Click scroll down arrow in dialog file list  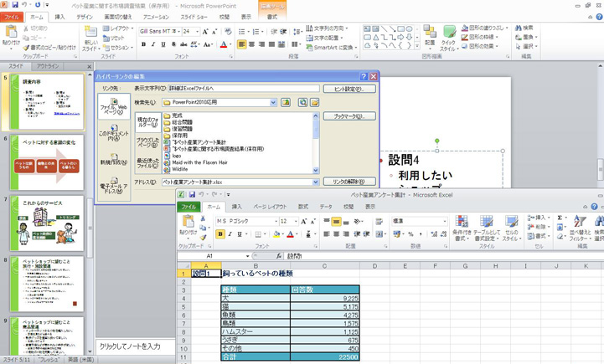(316, 170)
